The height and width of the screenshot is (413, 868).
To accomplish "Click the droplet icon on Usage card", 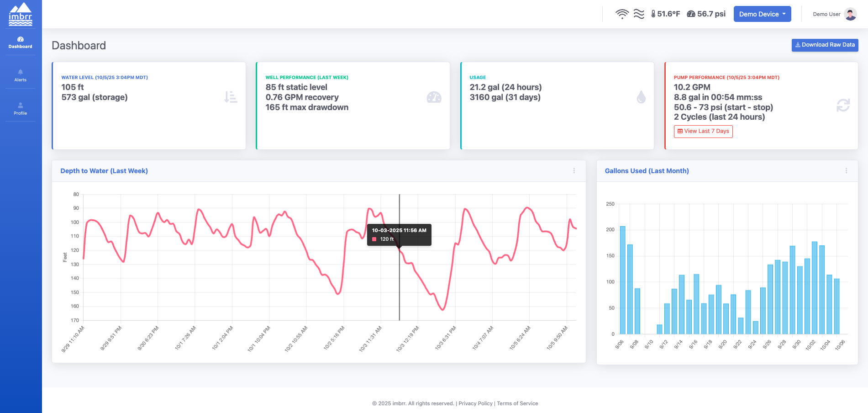I will pos(642,97).
